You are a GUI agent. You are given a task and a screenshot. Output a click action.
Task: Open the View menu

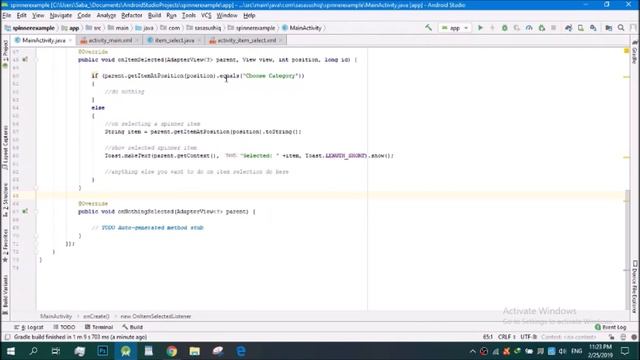click(x=38, y=16)
